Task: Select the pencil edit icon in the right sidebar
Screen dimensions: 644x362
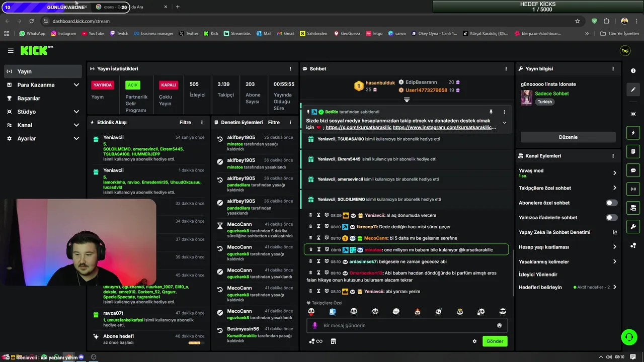Action: click(633, 89)
